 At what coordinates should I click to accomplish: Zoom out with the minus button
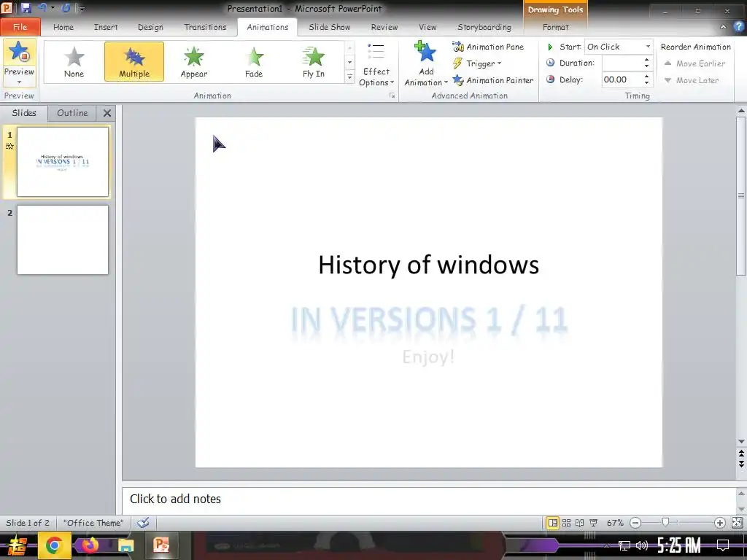point(635,523)
